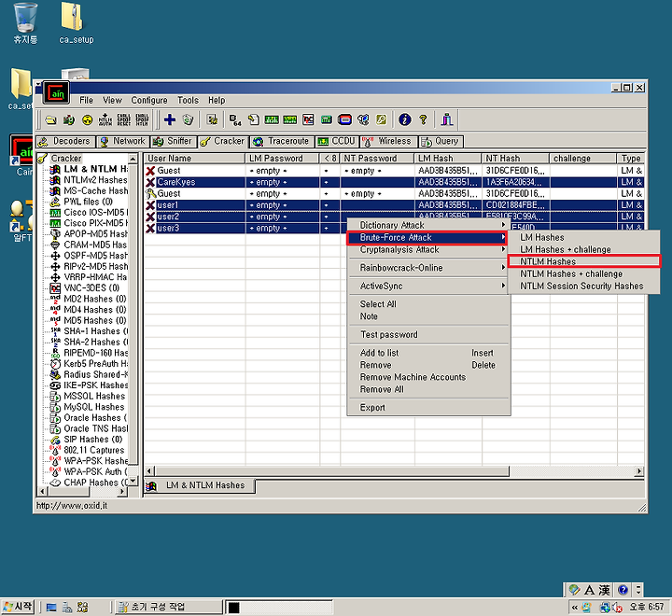Click the Exit toolbar icon
Image resolution: width=672 pixels, height=616 pixels.
pyautogui.click(x=447, y=119)
